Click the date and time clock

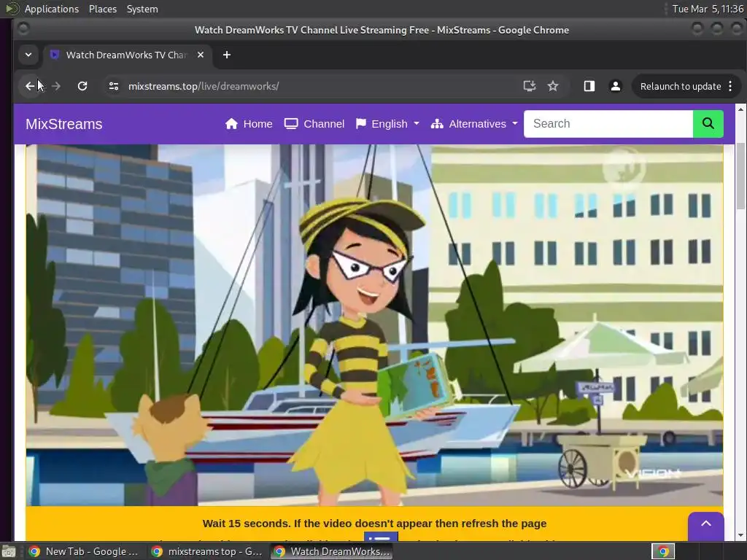[708, 9]
